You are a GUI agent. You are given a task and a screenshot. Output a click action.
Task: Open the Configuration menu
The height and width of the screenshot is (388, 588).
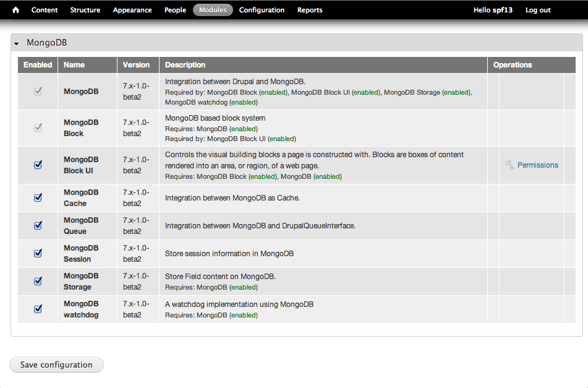[x=262, y=10]
